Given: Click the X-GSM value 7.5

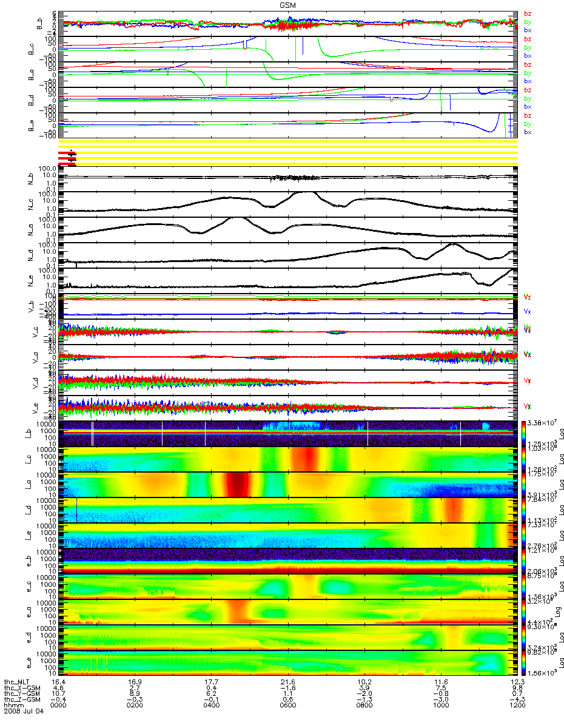Looking at the screenshot, I should [440, 689].
